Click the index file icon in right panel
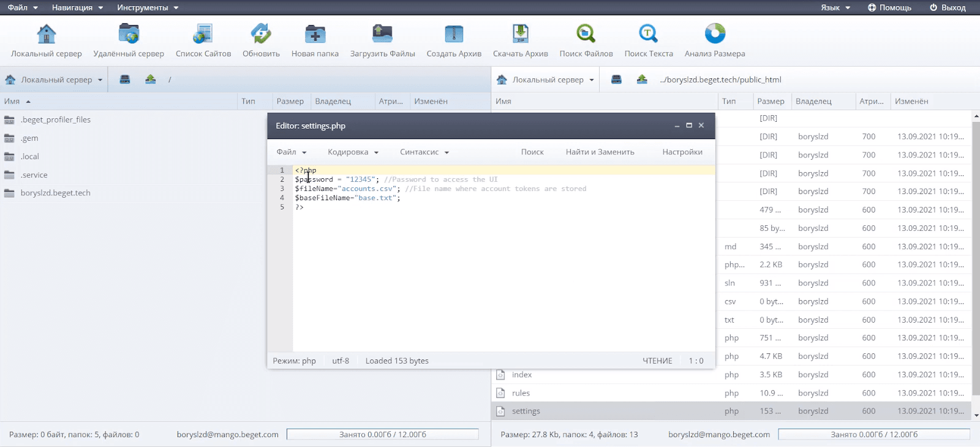Viewport: 980px width, 447px height. click(500, 375)
